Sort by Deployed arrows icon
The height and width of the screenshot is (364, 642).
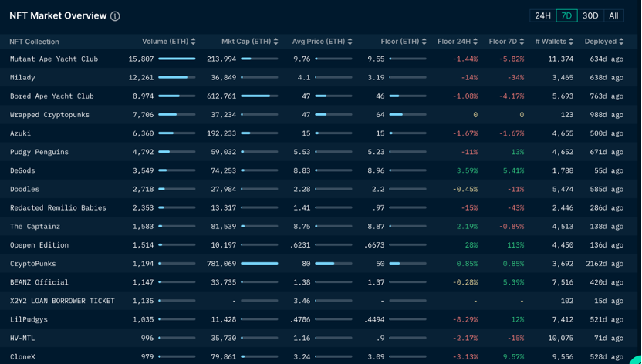point(621,42)
